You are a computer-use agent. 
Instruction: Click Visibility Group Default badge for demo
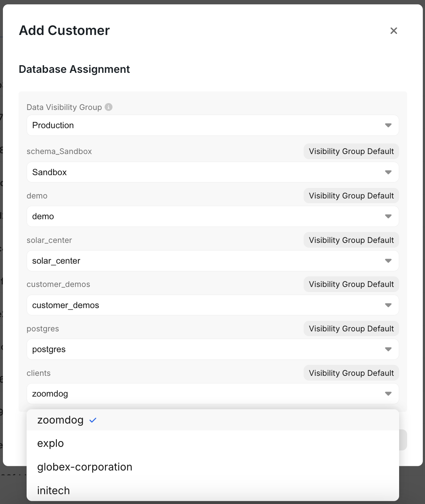(351, 196)
